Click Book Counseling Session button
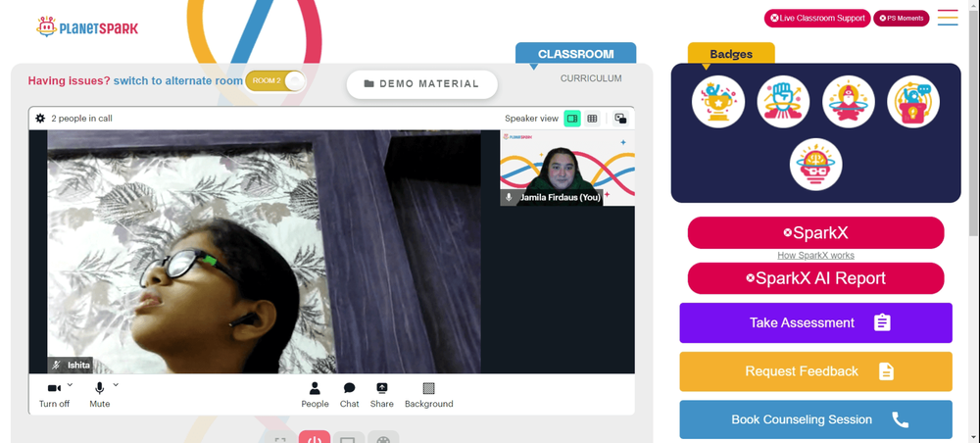 point(815,419)
